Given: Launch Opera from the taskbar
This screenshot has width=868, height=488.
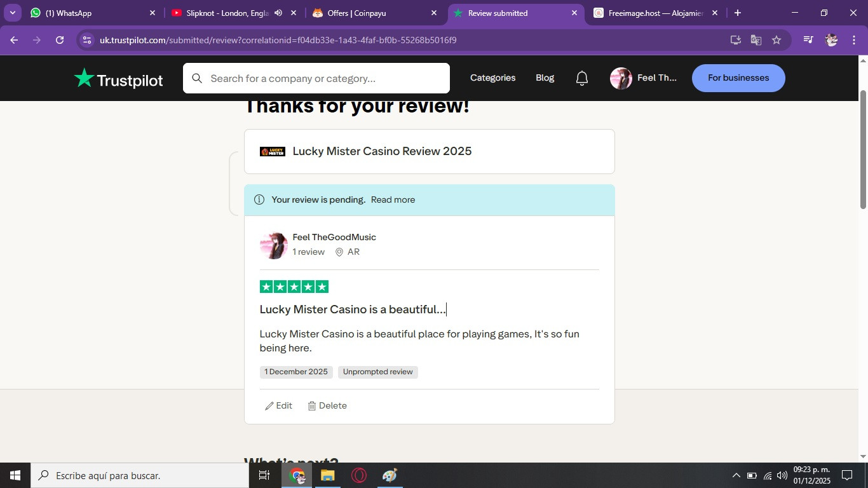Looking at the screenshot, I should coord(359,475).
